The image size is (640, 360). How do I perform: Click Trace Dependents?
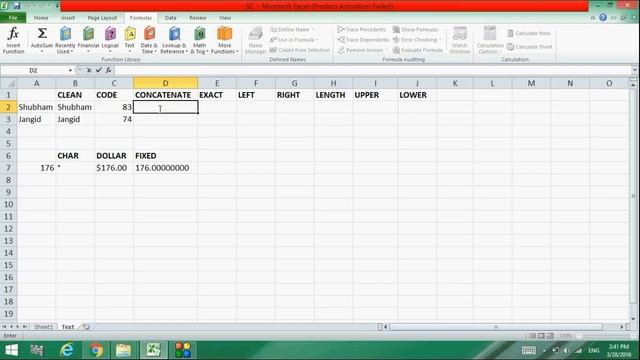coord(363,40)
